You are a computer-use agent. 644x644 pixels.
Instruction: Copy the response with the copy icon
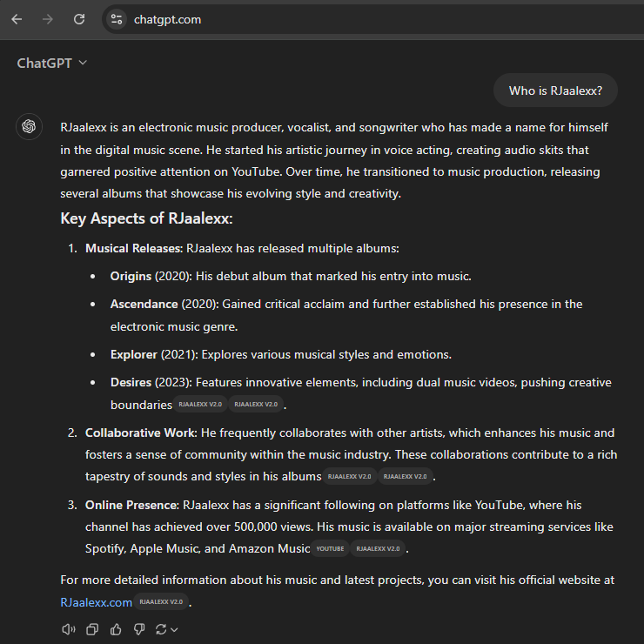(x=92, y=629)
